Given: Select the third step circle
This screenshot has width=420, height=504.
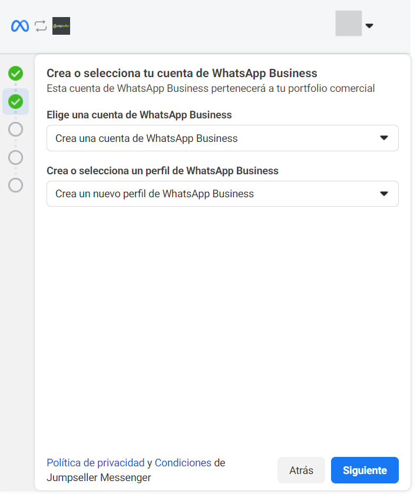Looking at the screenshot, I should [15, 129].
